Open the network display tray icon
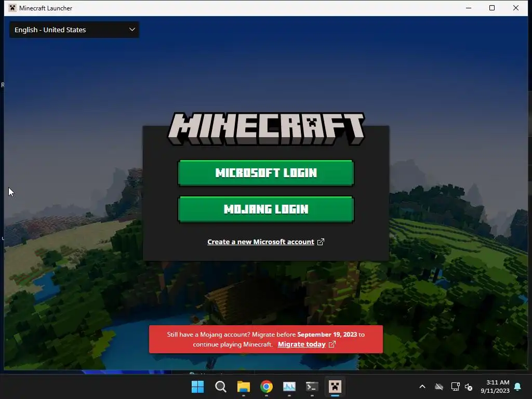The image size is (532, 399). pyautogui.click(x=455, y=387)
